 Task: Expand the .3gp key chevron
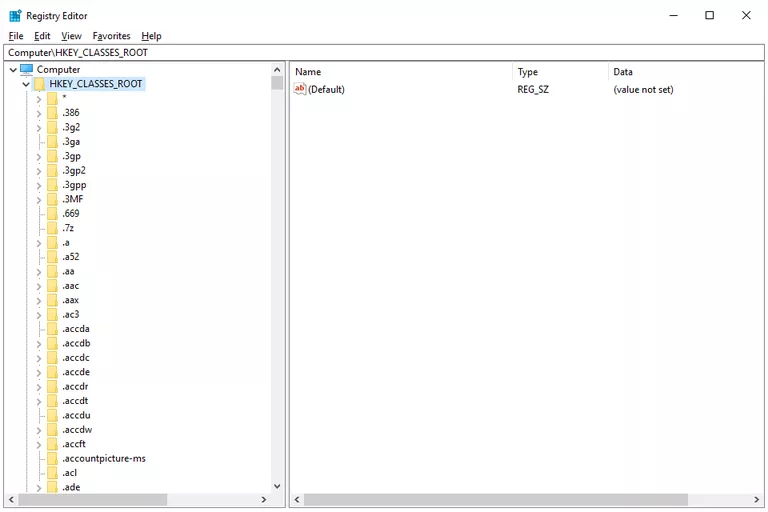39,157
